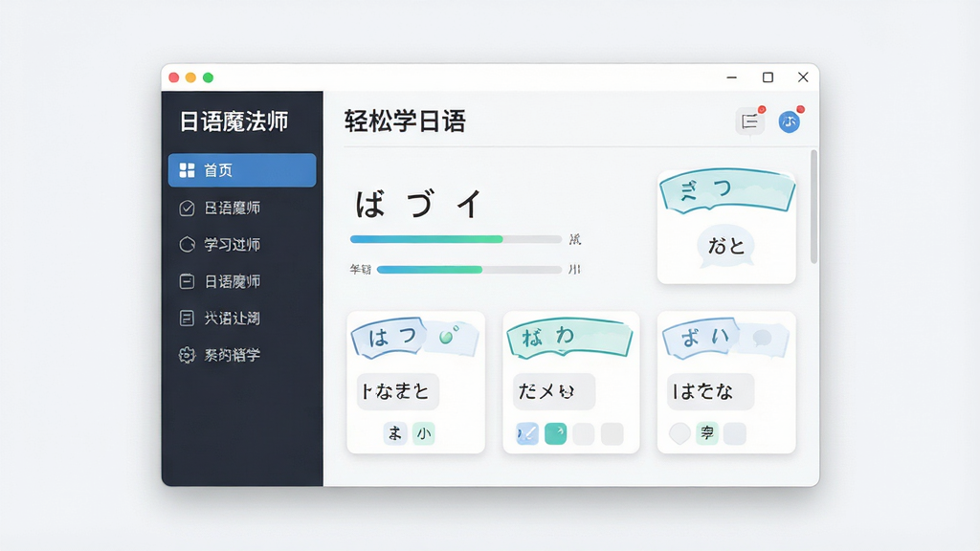
Task: Open the 学习 sidebar menu item
Action: 242,244
